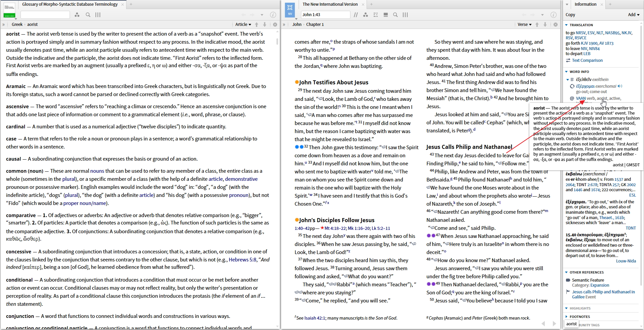Close the Glossary tab
Viewport: 644px width, 330px height.
(x=123, y=4)
